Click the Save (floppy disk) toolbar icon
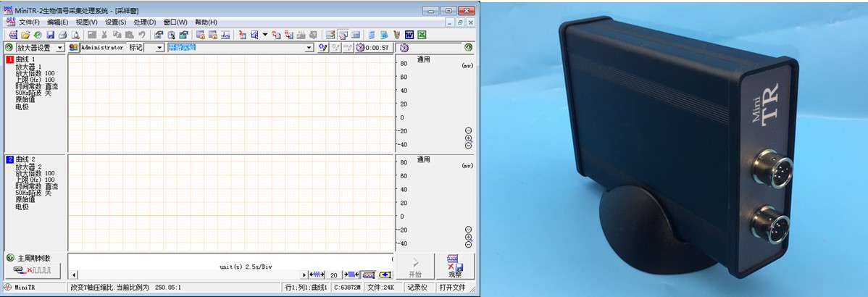 click(51, 35)
